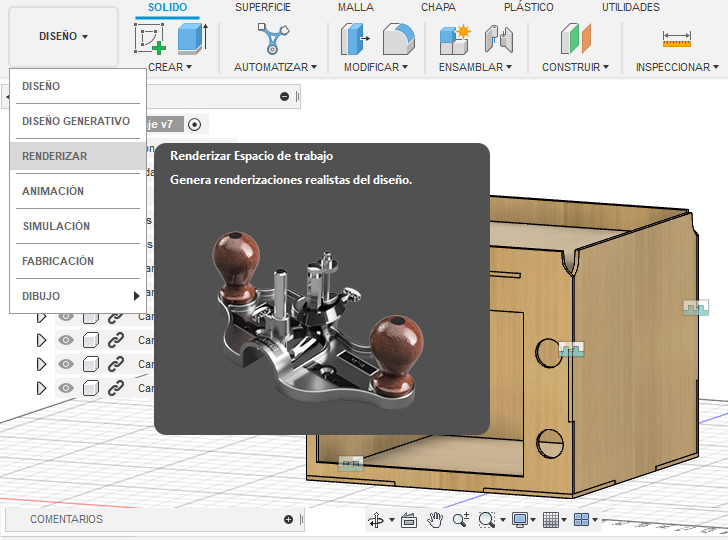Open Display Settings dropdown arrow
The height and width of the screenshot is (540, 728).
point(533,520)
